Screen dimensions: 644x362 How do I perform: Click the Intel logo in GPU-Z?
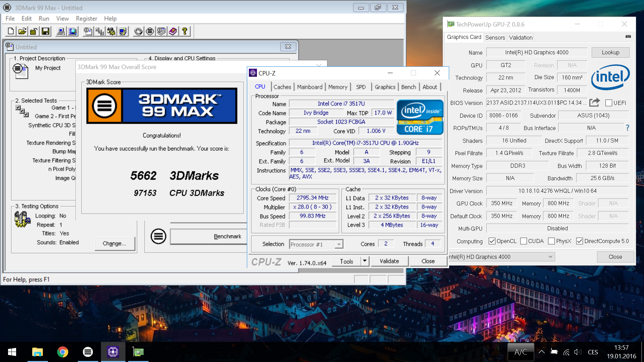[x=610, y=77]
